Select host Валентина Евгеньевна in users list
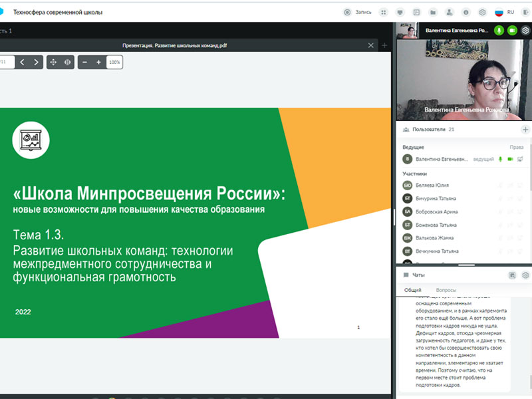 click(x=441, y=159)
